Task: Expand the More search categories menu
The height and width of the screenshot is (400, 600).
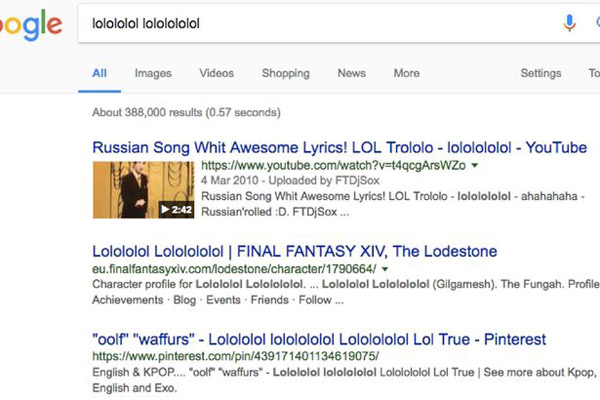Action: (406, 73)
